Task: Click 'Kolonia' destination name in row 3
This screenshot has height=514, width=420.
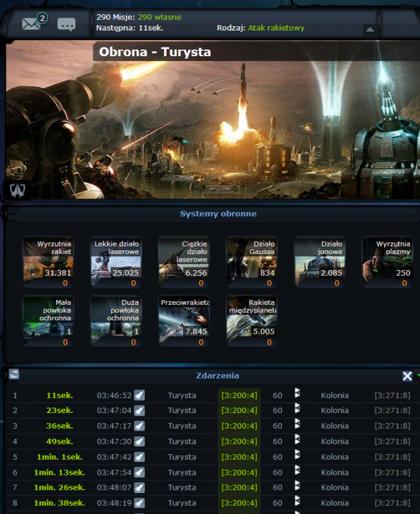Action: coord(335,426)
